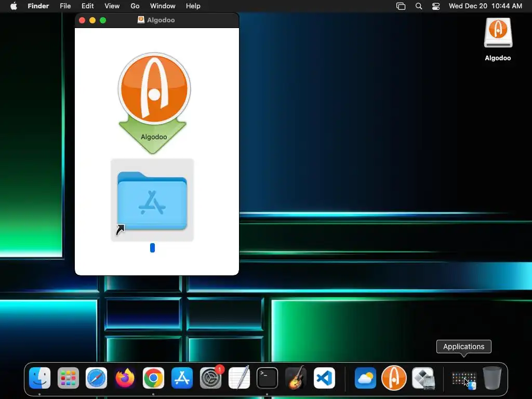The width and height of the screenshot is (532, 399).
Task: Minimize the Algodoo installer window
Action: tap(92, 20)
